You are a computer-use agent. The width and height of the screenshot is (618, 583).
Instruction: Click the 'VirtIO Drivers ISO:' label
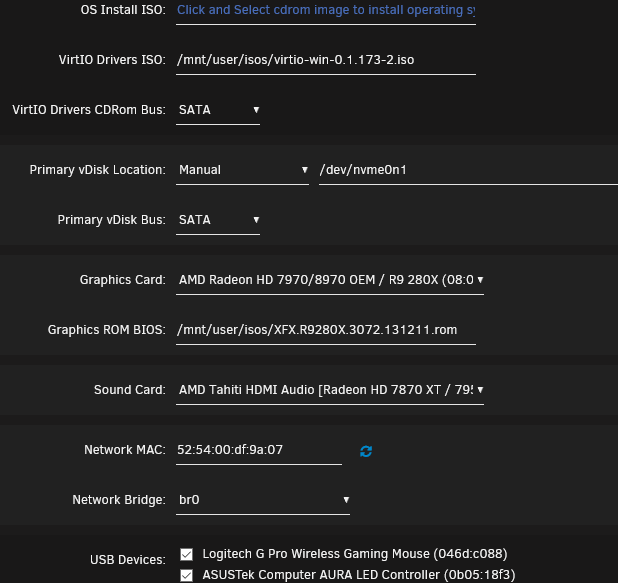coord(112,60)
